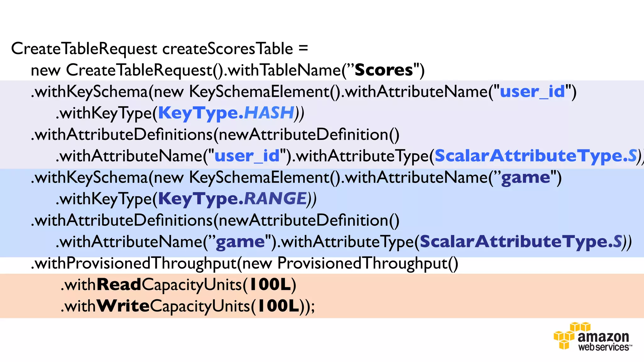The width and height of the screenshot is (644, 362).
Task: Click 100L value on the Read line
Action: tap(270, 285)
